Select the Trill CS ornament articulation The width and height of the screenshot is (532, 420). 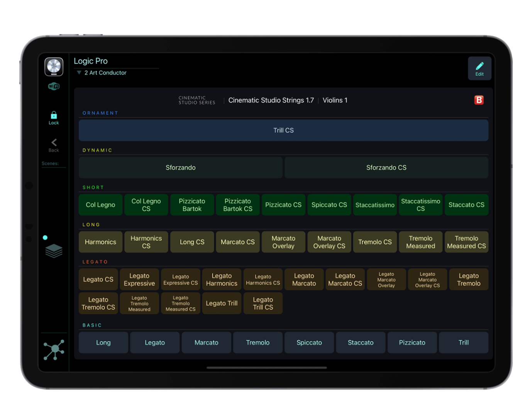[283, 130]
